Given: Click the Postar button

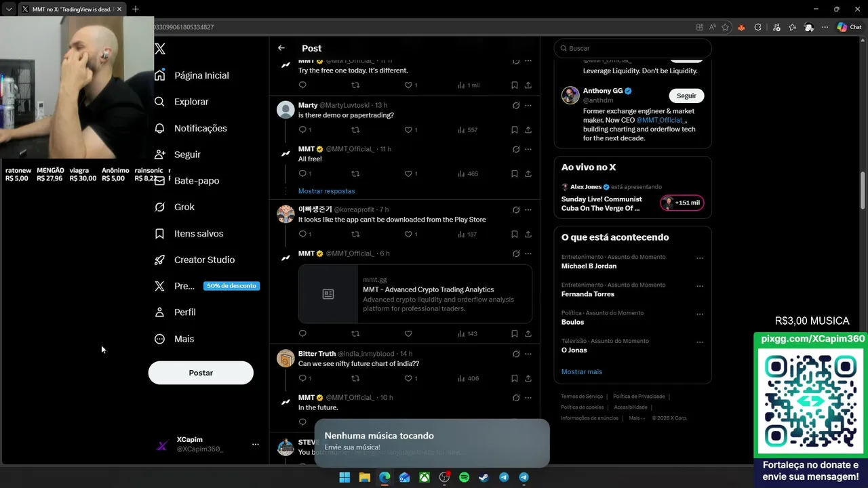Looking at the screenshot, I should coord(201,373).
